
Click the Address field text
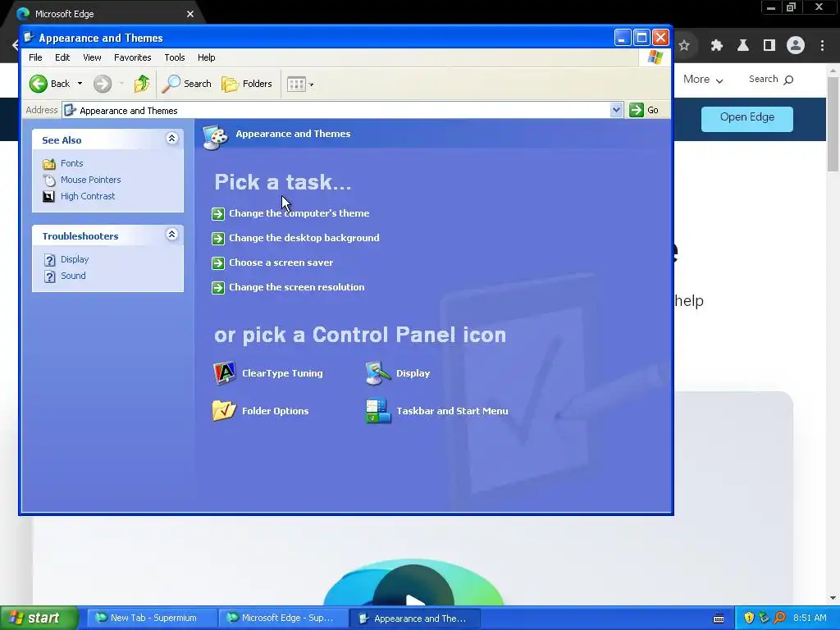pos(129,111)
